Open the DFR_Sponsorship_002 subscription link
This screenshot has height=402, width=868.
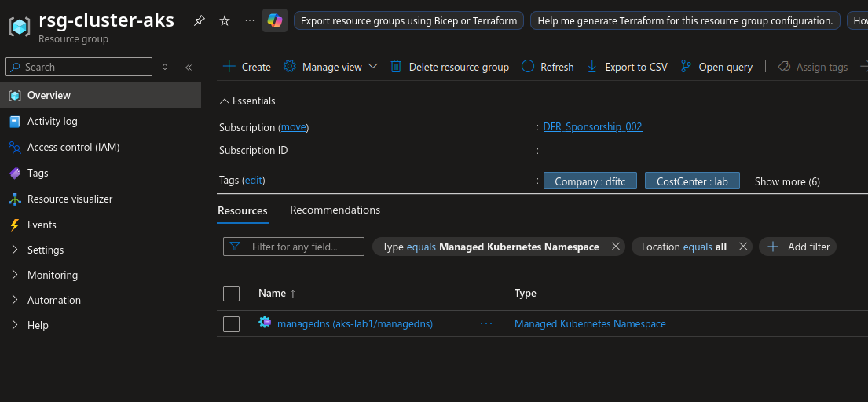point(592,126)
